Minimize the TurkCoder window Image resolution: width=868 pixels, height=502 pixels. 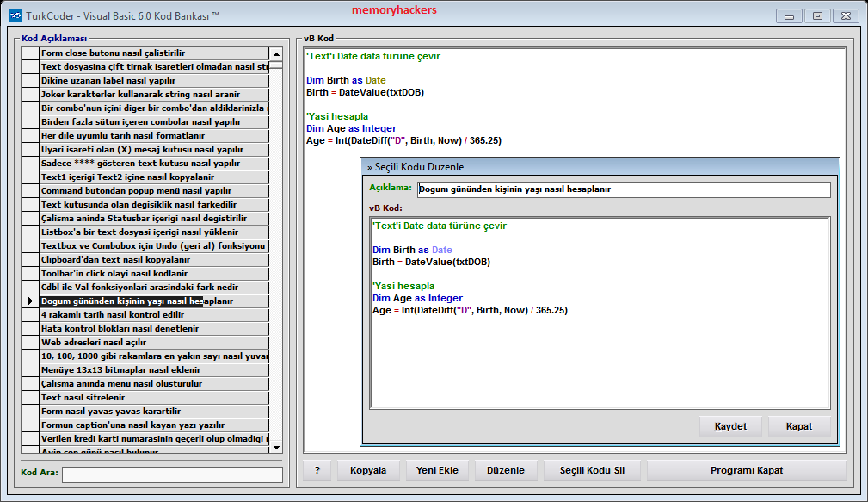coord(789,16)
